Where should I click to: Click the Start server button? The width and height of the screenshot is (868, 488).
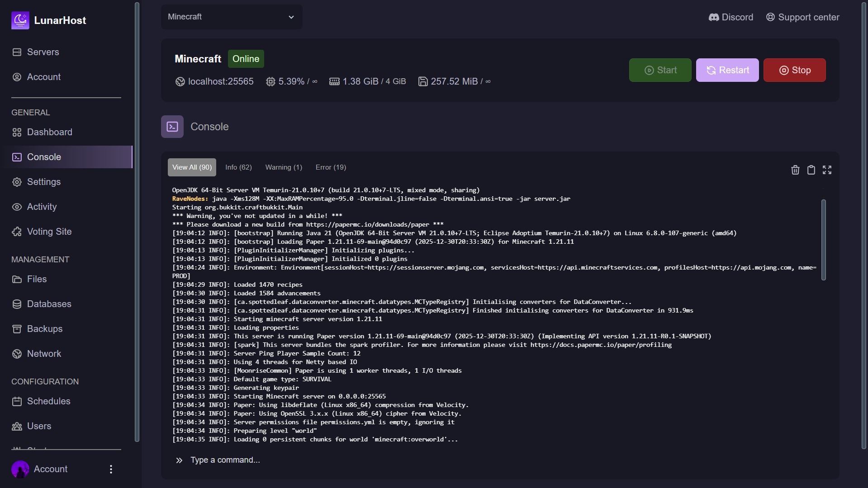click(660, 70)
